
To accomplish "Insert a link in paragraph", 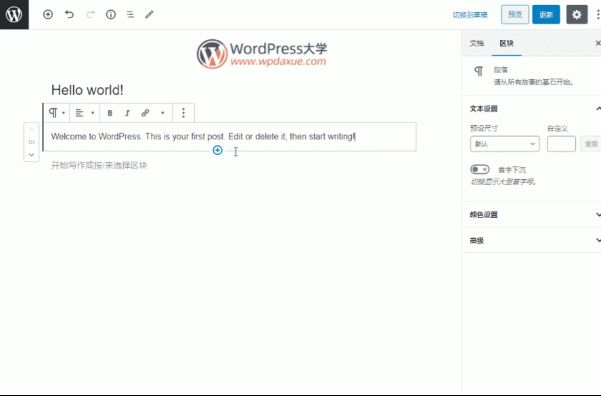I will (x=145, y=113).
